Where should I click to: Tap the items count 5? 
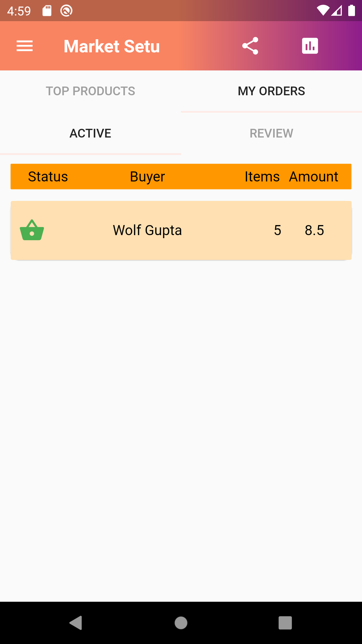[x=278, y=230]
